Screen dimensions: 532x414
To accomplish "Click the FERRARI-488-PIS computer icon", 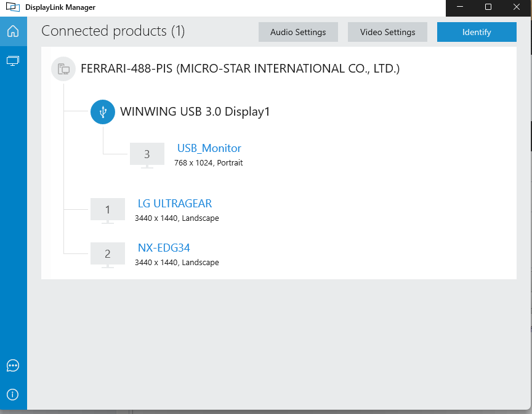I will pos(63,69).
